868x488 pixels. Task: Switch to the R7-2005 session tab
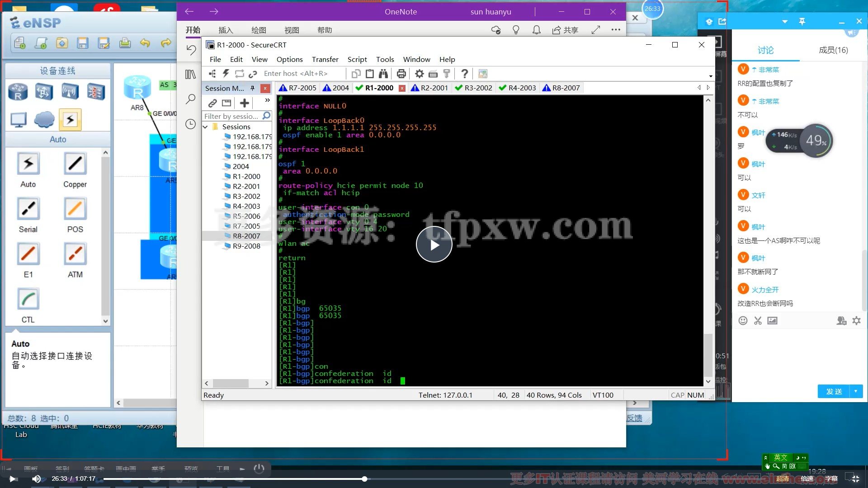(x=298, y=88)
